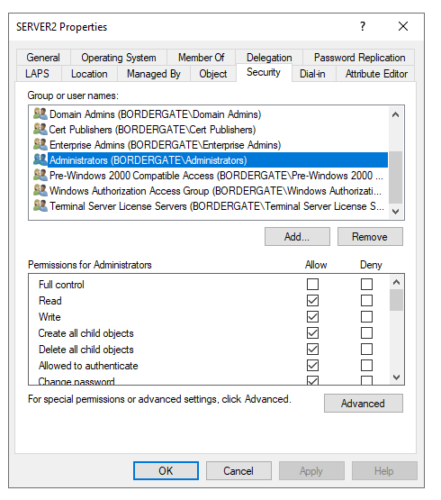Click the Domain Admins group icon
This screenshot has height=500, width=441.
pos(40,114)
